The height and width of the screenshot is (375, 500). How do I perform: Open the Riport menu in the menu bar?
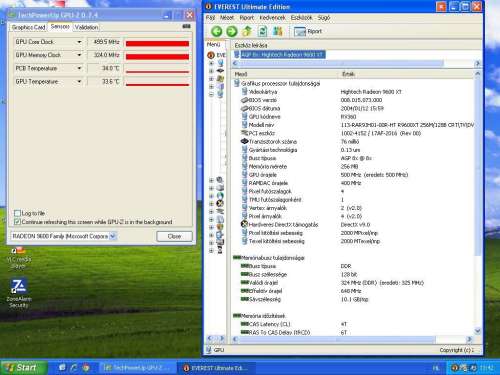pos(247,17)
